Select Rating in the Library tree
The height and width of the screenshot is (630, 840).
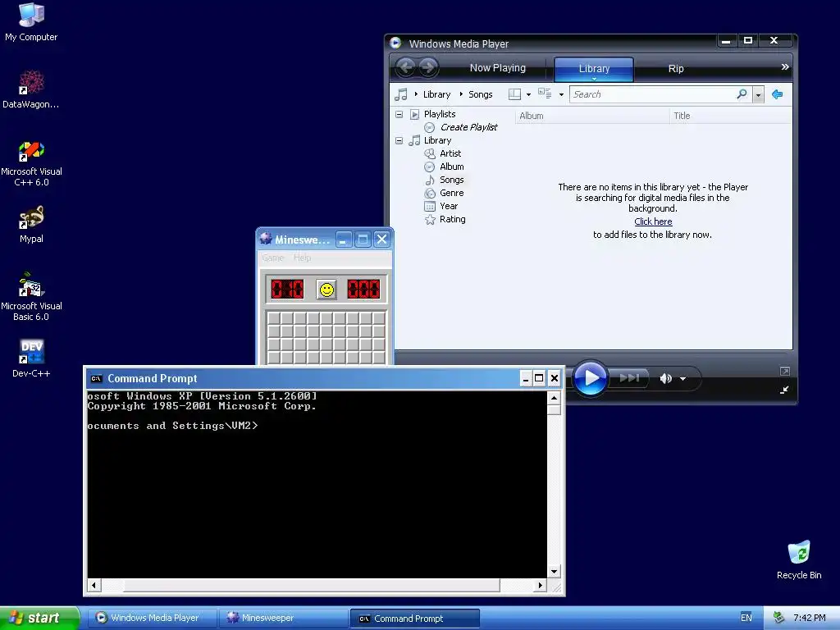pyautogui.click(x=452, y=219)
